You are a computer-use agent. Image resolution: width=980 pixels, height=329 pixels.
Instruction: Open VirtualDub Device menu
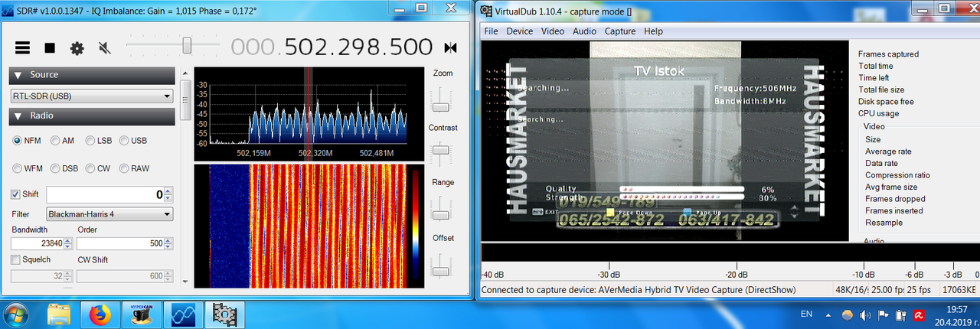[x=519, y=31]
